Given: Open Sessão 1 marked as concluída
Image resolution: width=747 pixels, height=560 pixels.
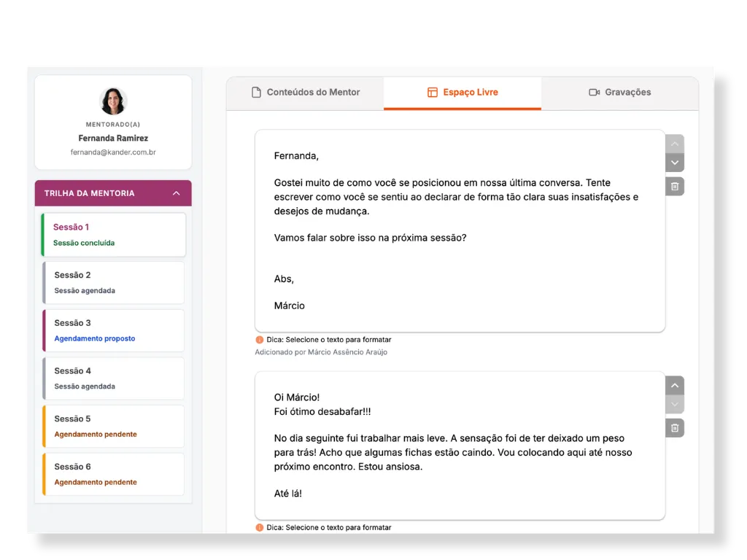Looking at the screenshot, I should tap(114, 234).
